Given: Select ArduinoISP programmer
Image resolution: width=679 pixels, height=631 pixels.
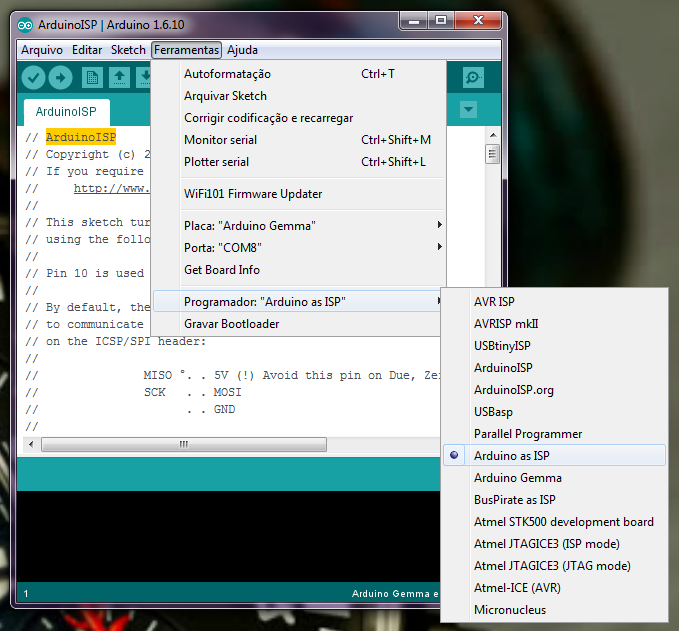Looking at the screenshot, I should tap(554, 368).
